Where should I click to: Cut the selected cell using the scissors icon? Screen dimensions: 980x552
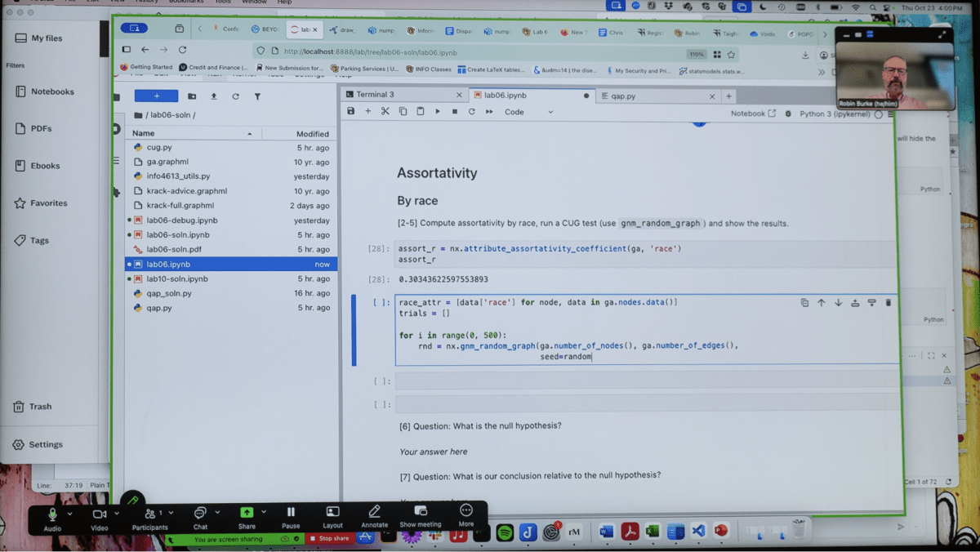click(x=385, y=112)
